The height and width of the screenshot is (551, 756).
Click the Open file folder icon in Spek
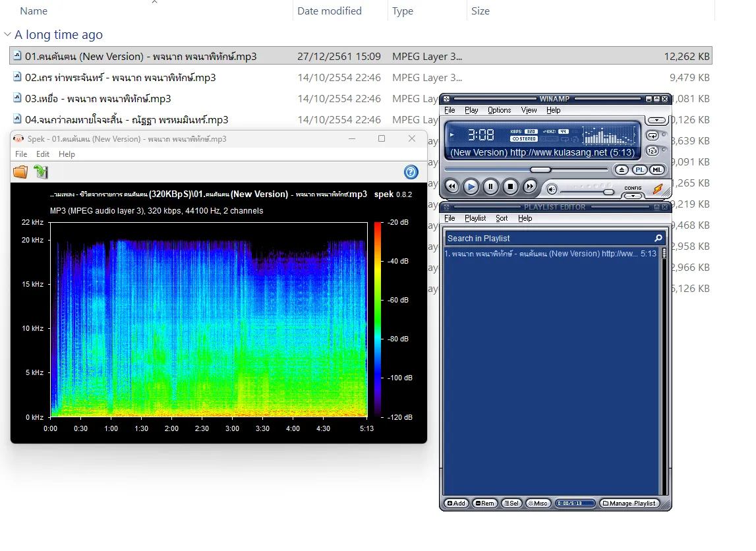click(x=20, y=172)
